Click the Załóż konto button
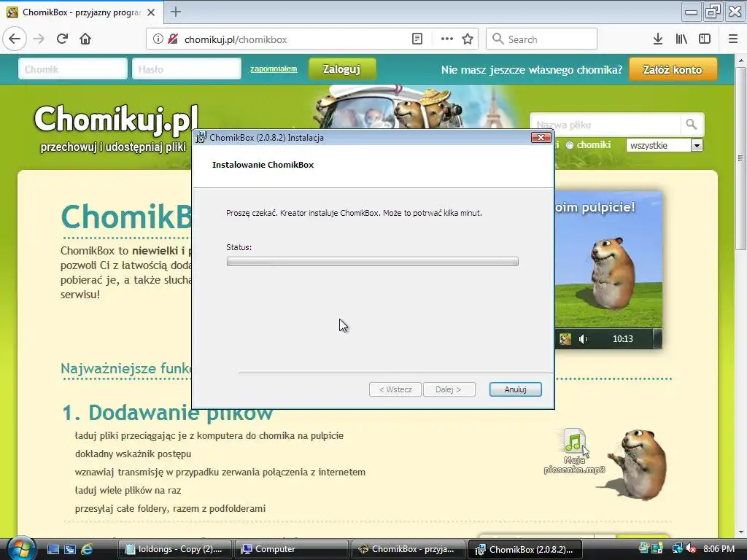The image size is (747, 560). point(673,69)
